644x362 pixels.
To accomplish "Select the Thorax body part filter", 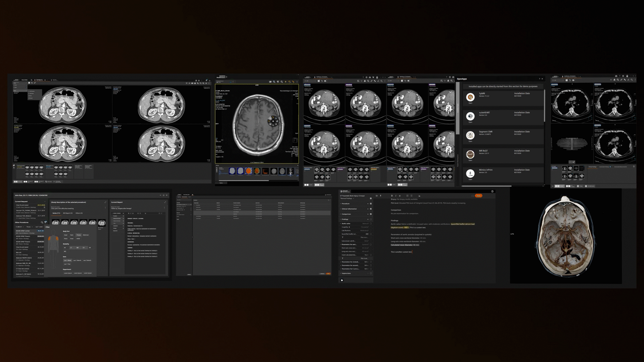I will [x=78, y=235].
